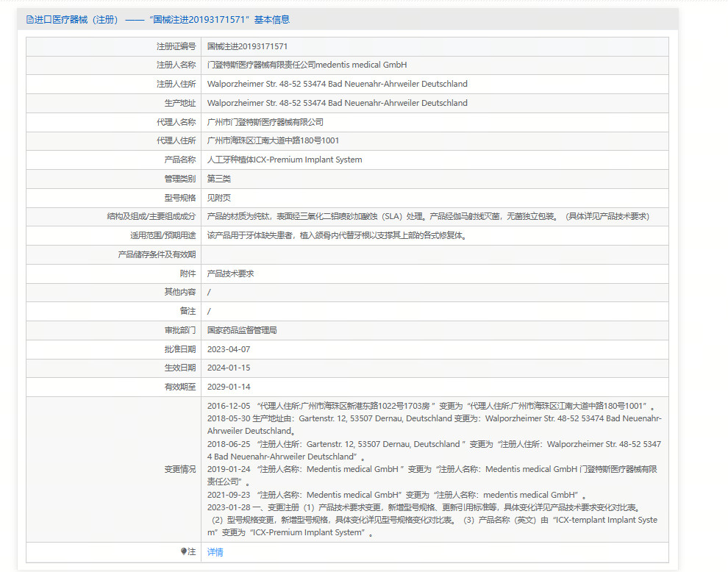Click the approval date 2023-04-07
728x572 pixels.
pos(228,349)
